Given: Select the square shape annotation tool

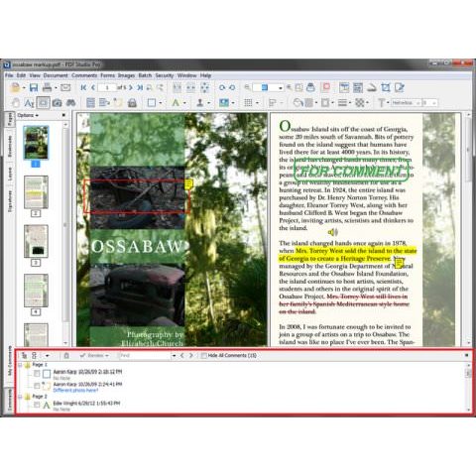Looking at the screenshot, I should 152,103.
